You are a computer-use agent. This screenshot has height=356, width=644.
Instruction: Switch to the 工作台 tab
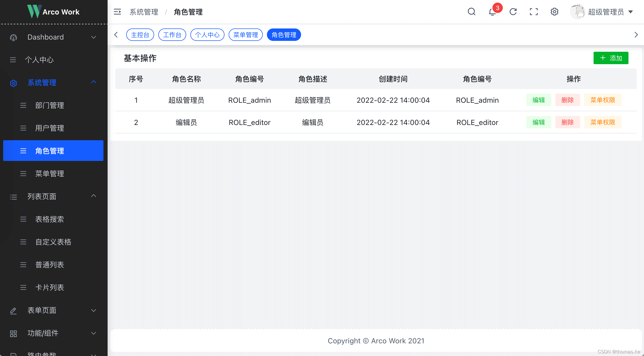172,34
